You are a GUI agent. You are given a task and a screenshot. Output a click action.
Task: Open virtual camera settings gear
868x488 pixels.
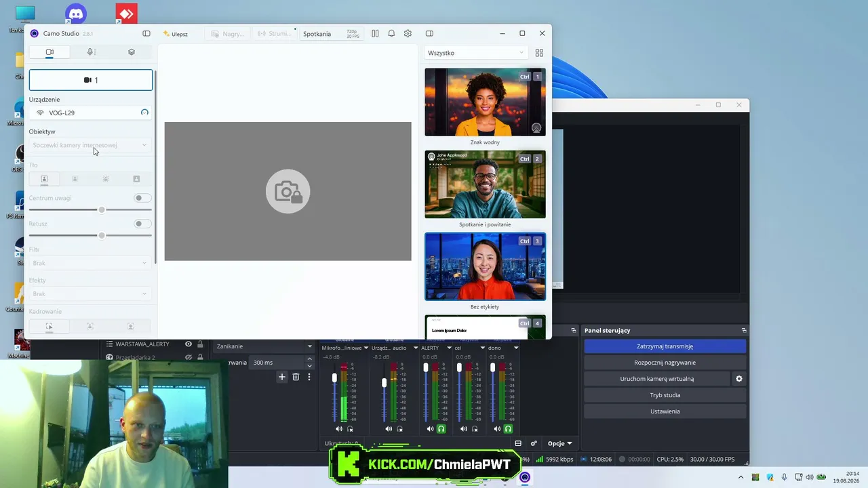(x=739, y=379)
